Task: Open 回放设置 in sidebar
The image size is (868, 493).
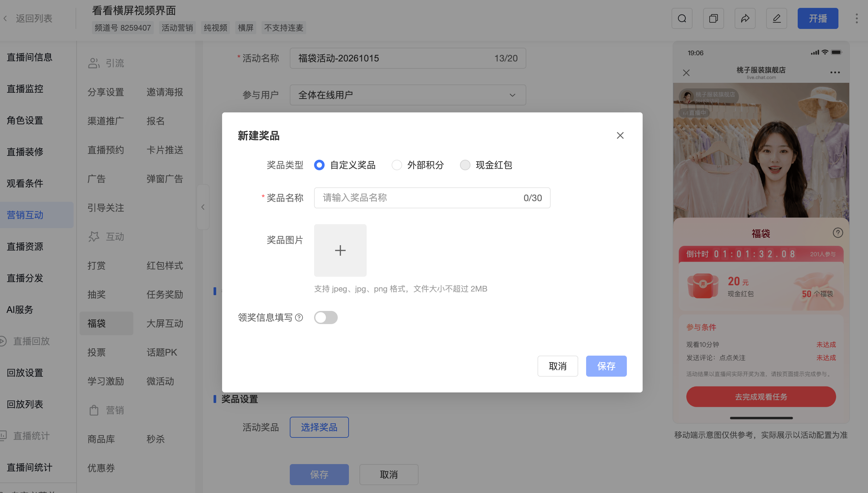Action: click(25, 373)
